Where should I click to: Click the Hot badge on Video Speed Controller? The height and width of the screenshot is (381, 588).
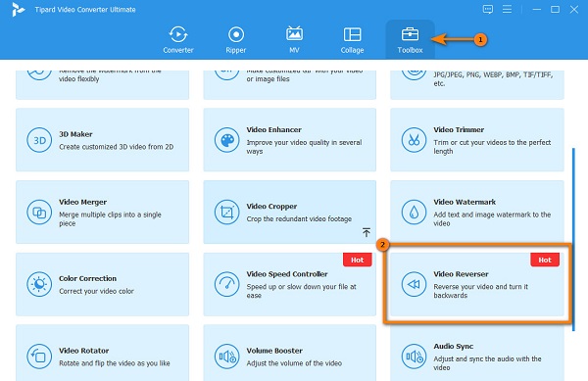point(358,260)
